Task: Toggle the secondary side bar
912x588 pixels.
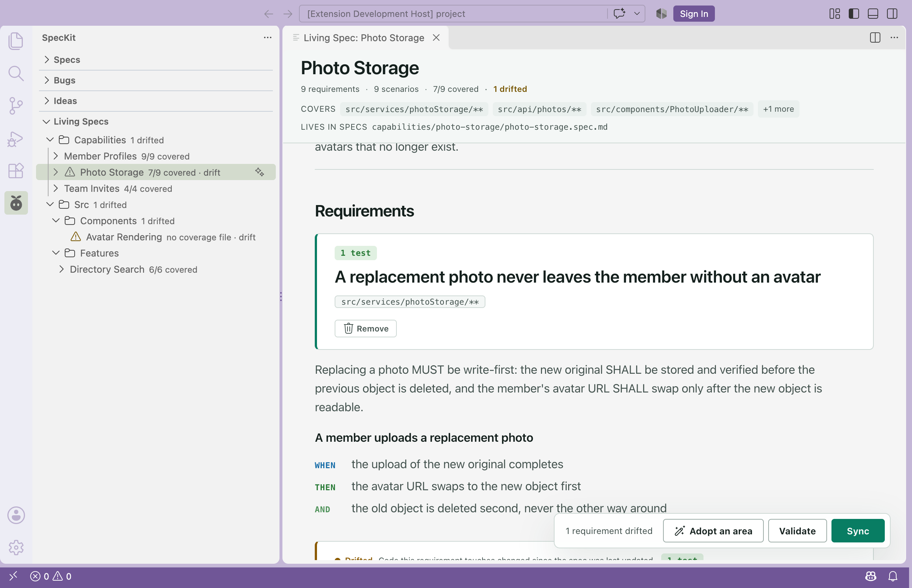Action: click(x=892, y=14)
